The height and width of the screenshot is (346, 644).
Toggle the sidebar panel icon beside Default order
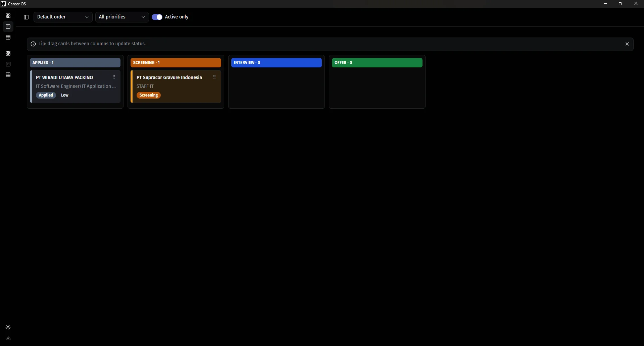click(x=26, y=17)
